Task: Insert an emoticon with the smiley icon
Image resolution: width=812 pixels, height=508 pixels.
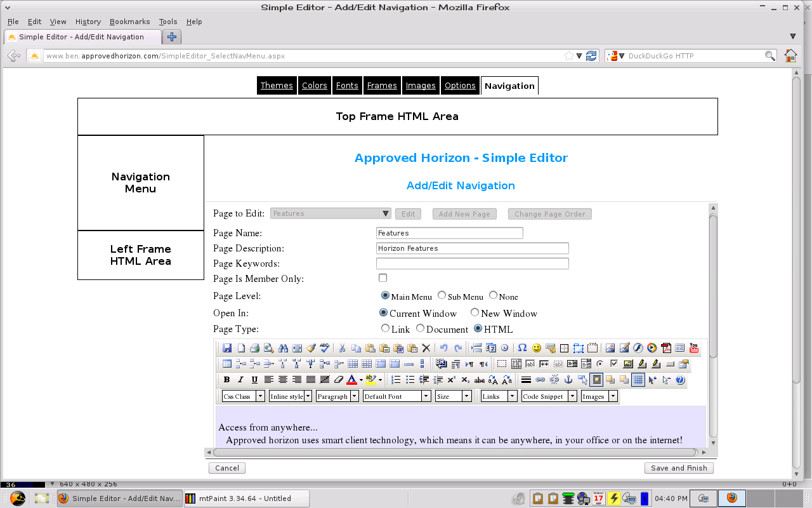Action: 537,348
